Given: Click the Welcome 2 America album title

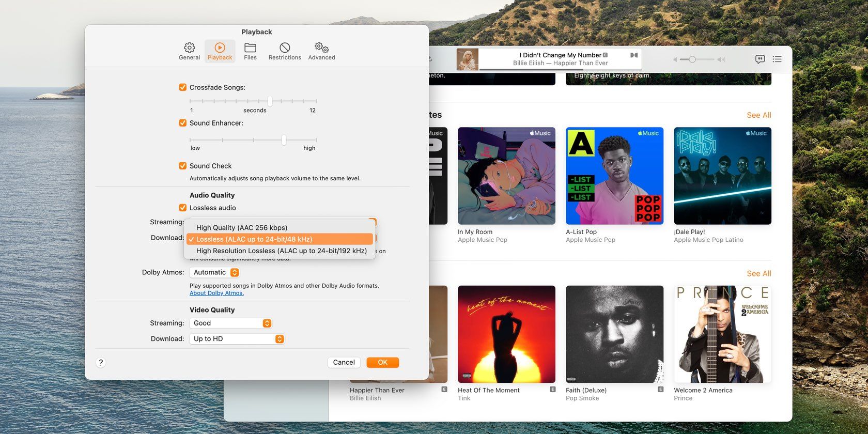Looking at the screenshot, I should click(703, 390).
